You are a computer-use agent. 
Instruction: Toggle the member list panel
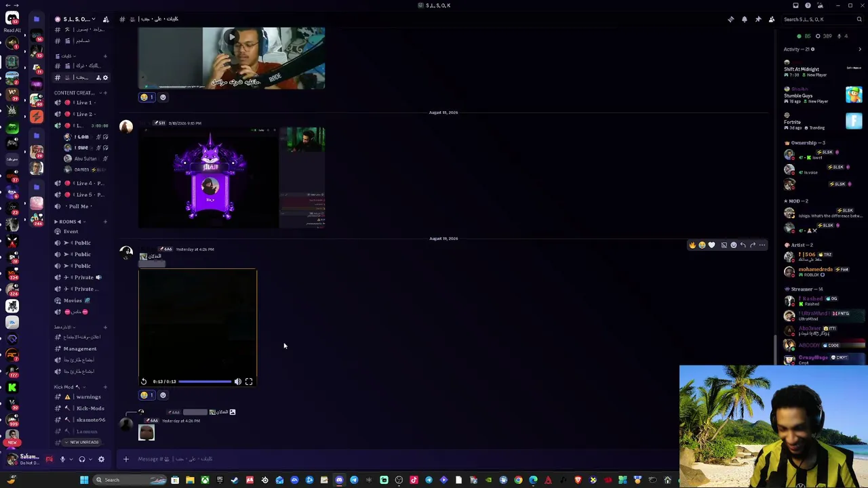tap(772, 19)
